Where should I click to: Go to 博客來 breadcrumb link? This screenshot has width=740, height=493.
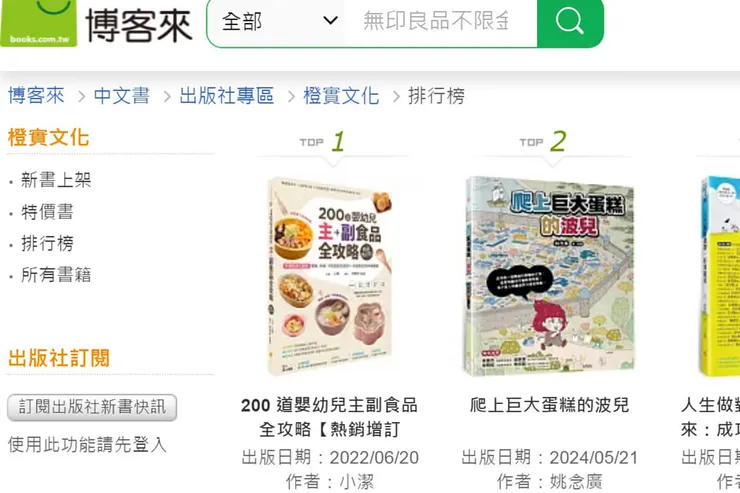pos(36,96)
